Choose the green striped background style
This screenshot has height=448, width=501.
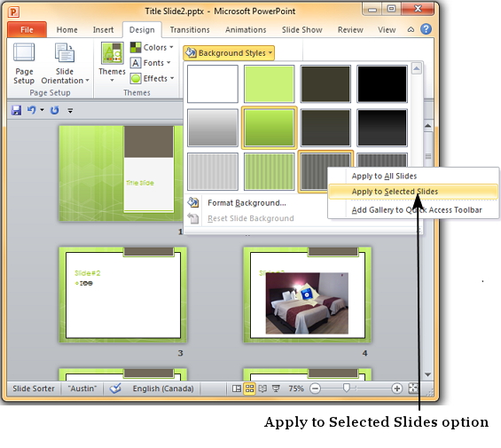click(269, 171)
